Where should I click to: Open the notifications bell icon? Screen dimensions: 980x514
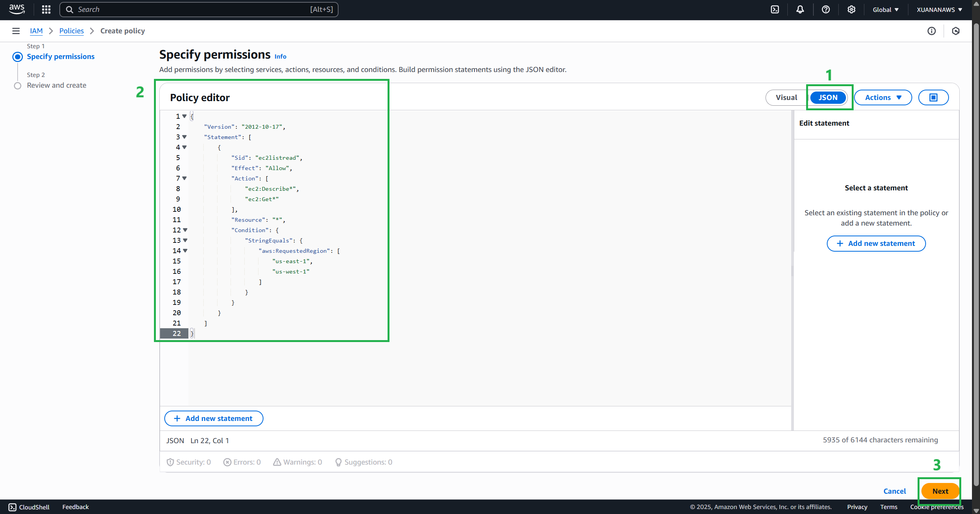(x=800, y=9)
